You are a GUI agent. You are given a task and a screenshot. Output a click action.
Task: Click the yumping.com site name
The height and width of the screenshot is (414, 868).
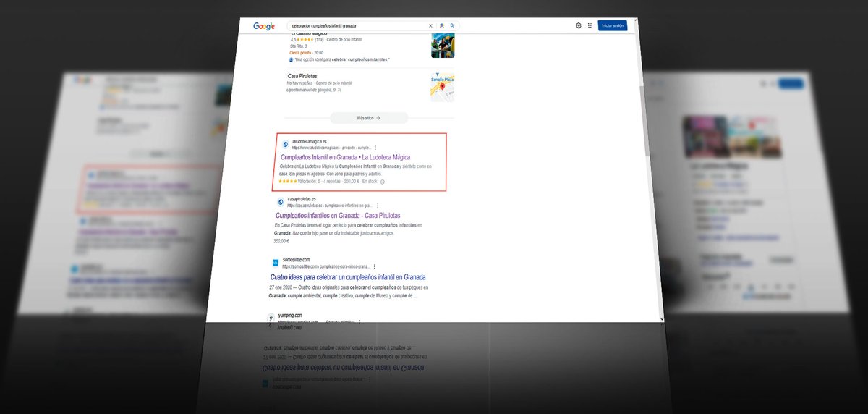pos(291,315)
